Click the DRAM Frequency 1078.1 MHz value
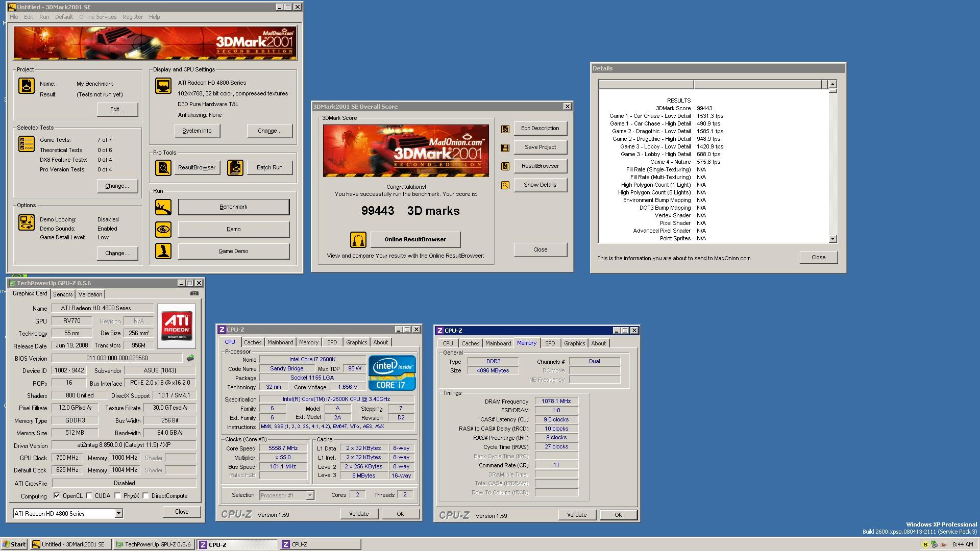Viewport: 980px width, 551px height. [556, 401]
